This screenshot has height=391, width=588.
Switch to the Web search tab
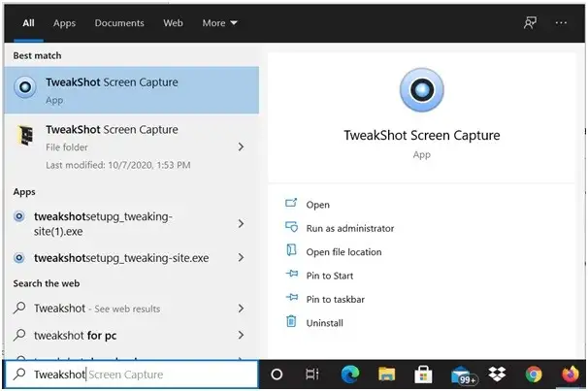coord(173,23)
